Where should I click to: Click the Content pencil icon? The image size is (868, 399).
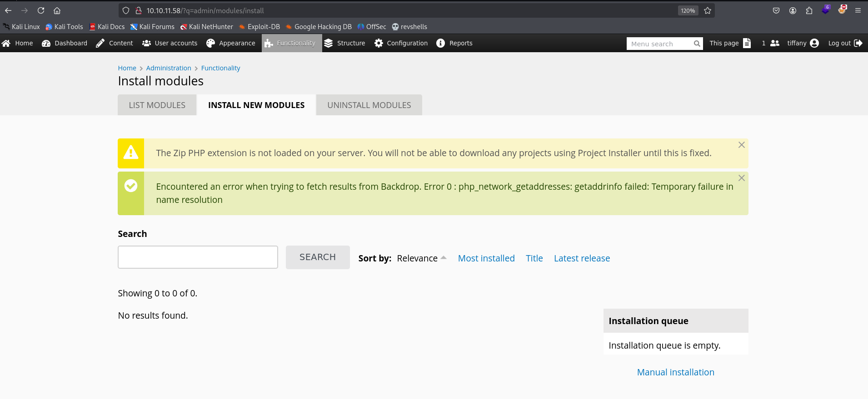point(100,43)
